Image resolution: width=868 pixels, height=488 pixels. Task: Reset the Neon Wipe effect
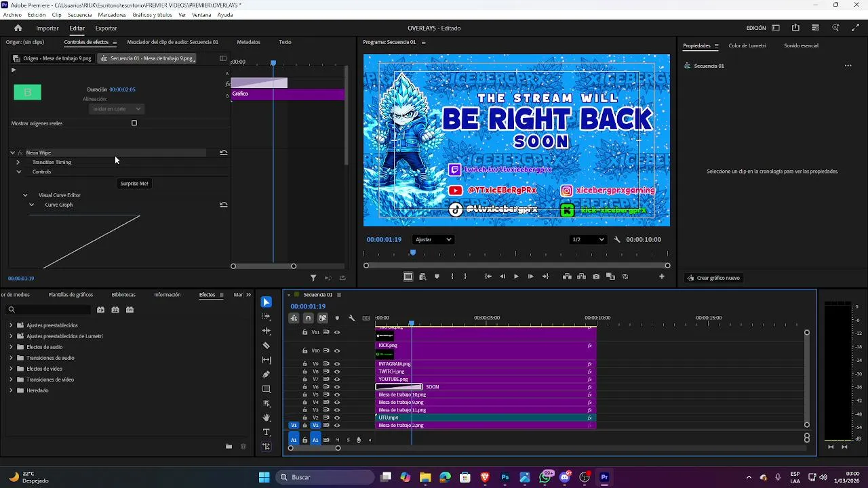click(x=224, y=152)
